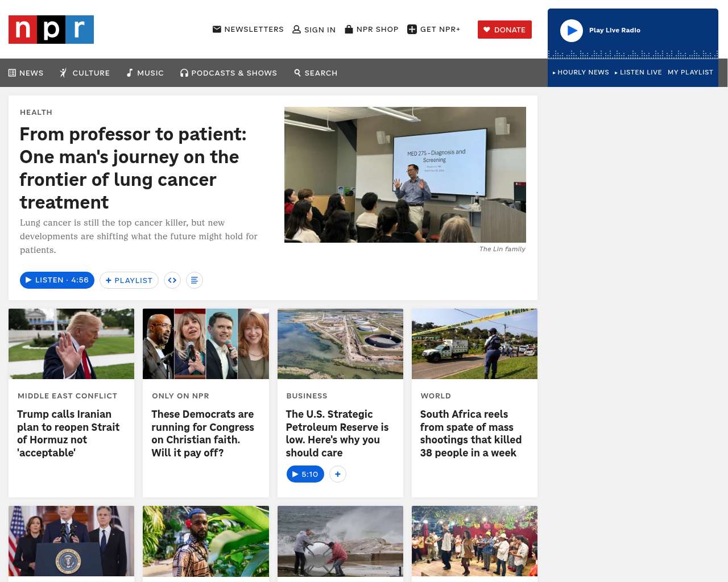Click the Get NPR+ plus icon
This screenshot has width=728, height=582.
click(x=412, y=30)
